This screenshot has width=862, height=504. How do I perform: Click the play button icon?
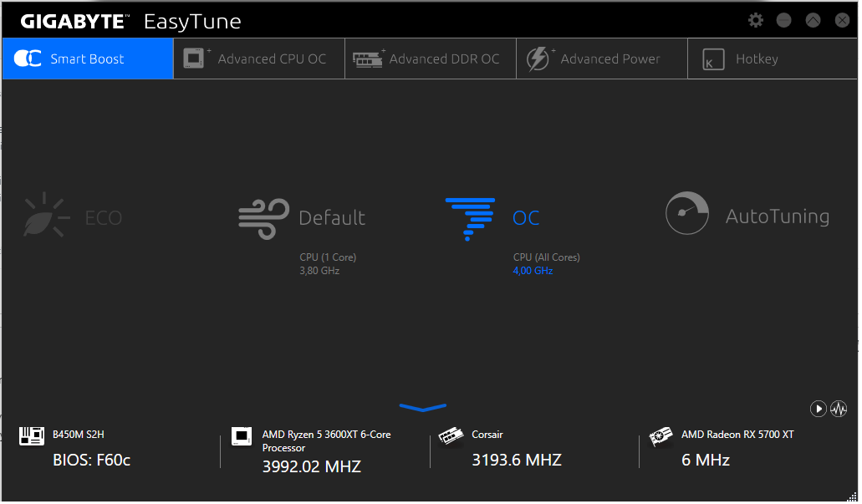click(819, 409)
